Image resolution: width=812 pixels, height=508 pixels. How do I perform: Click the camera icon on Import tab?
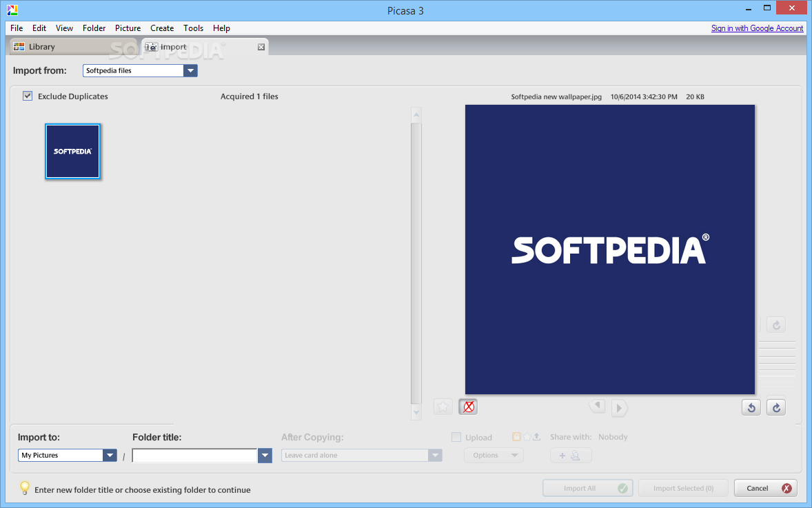click(151, 47)
